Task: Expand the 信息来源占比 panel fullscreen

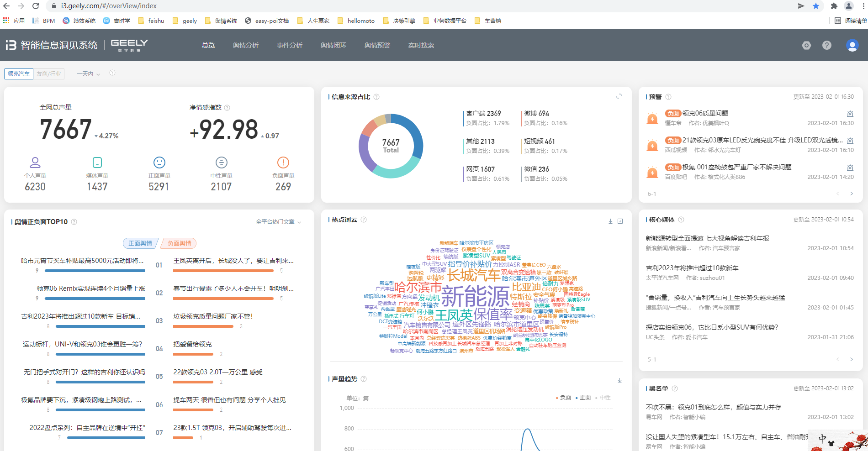Action: pos(619,96)
